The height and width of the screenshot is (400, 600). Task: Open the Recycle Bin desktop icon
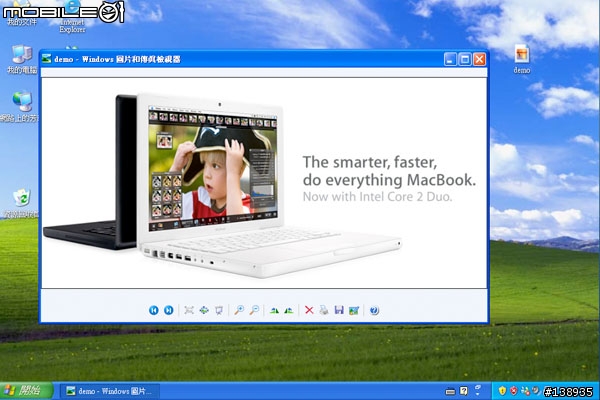click(x=20, y=204)
